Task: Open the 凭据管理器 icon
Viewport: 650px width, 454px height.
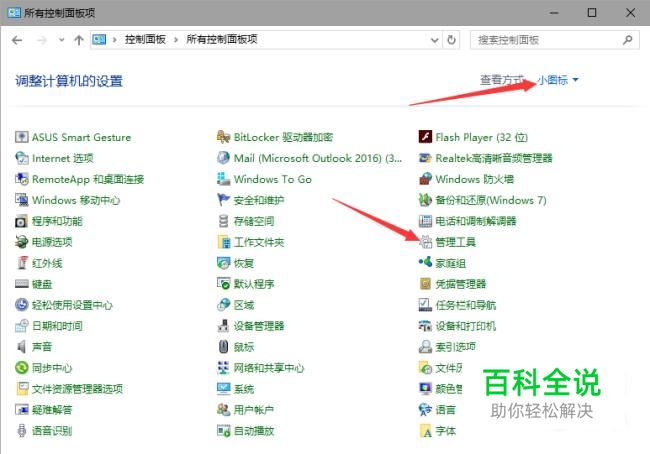Action: [x=425, y=284]
